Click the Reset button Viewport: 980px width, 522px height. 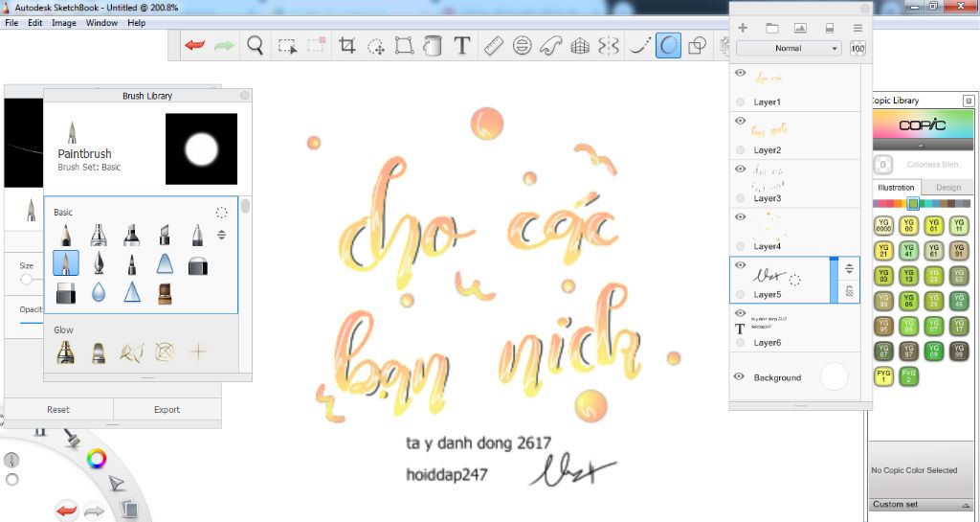(58, 409)
